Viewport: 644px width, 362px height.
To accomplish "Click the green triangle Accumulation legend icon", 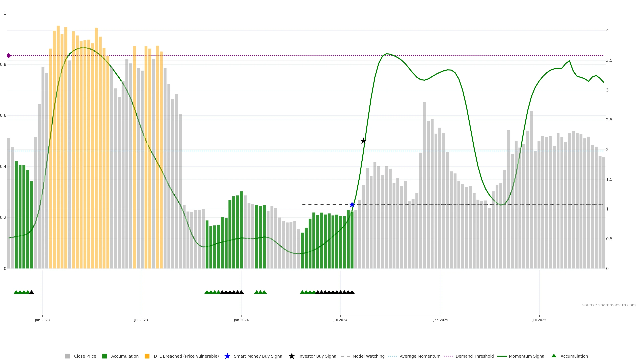I will click(x=554, y=356).
